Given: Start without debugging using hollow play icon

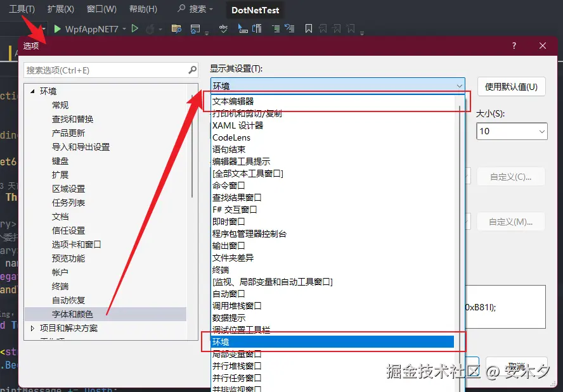Looking at the screenshot, I should [x=135, y=28].
